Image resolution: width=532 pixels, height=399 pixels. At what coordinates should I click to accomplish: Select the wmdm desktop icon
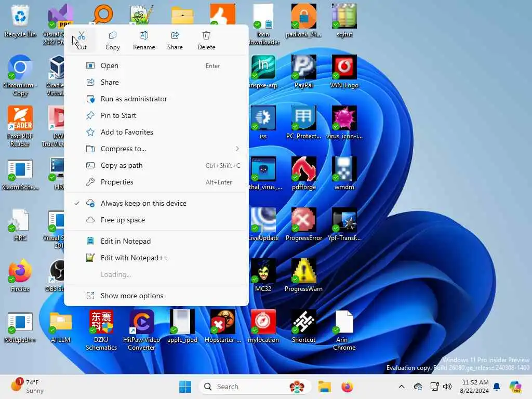tap(344, 174)
